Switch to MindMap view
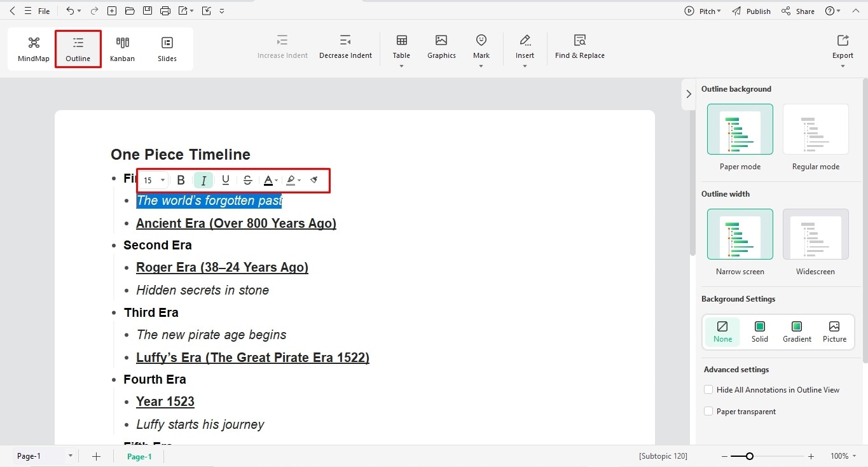 tap(34, 48)
